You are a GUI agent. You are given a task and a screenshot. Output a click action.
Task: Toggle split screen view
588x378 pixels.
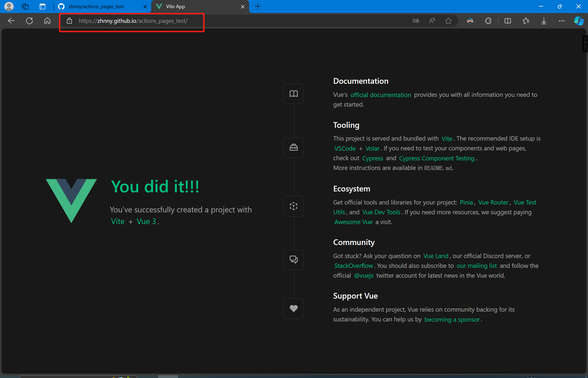click(x=508, y=21)
